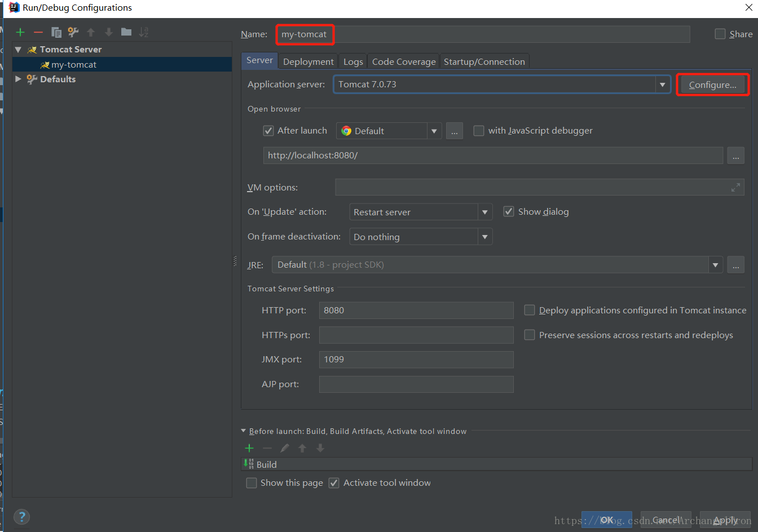The image size is (758, 532).
Task: Switch to the Deployment tab
Action: coord(309,61)
